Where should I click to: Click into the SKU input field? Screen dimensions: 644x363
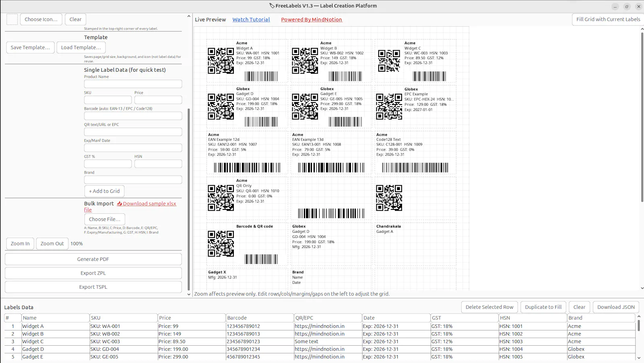[108, 100]
